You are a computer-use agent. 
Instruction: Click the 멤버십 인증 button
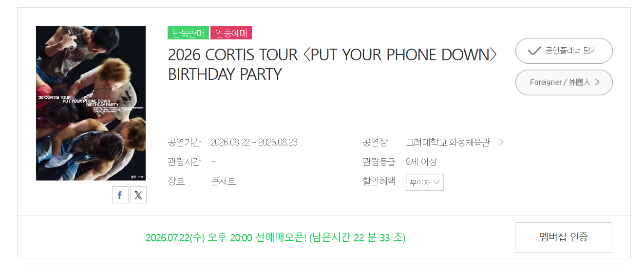(564, 237)
